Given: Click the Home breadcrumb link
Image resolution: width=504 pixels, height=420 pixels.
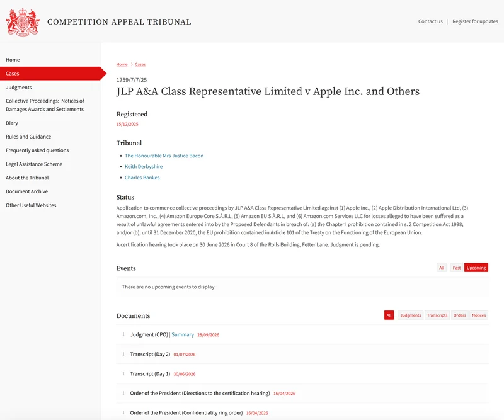Looking at the screenshot, I should (x=122, y=65).
